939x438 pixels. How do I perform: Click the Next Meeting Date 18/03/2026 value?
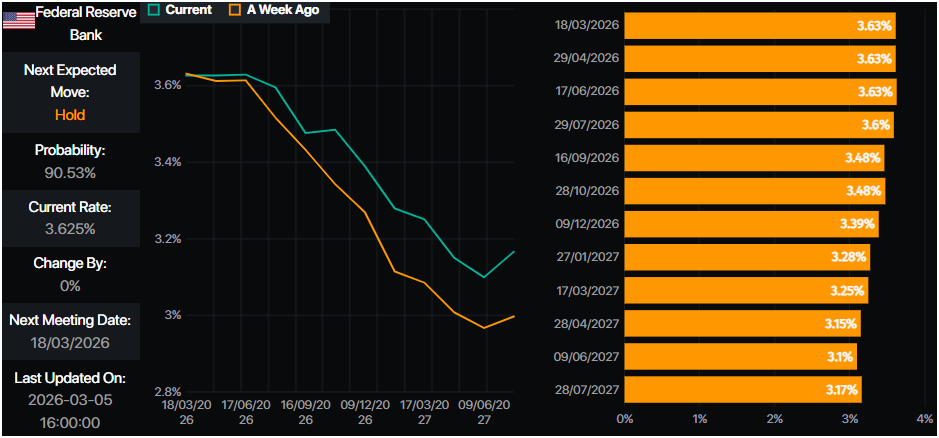tap(70, 343)
